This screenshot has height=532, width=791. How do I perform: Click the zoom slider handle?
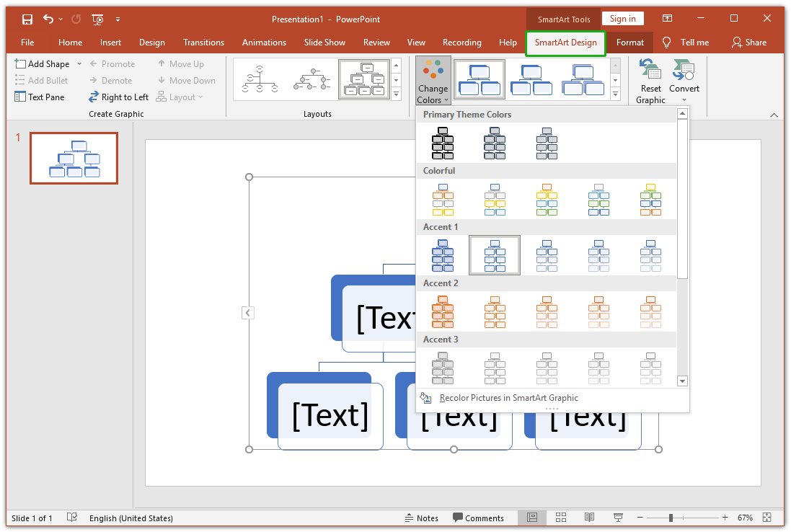671,518
